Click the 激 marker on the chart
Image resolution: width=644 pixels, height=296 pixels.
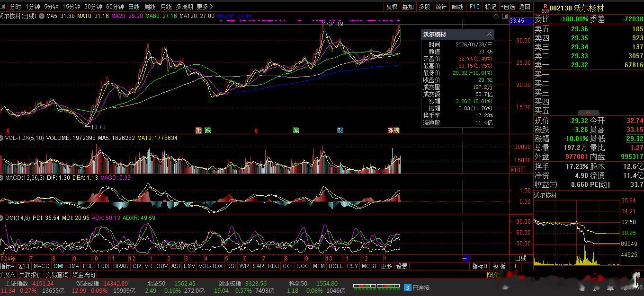199,130
